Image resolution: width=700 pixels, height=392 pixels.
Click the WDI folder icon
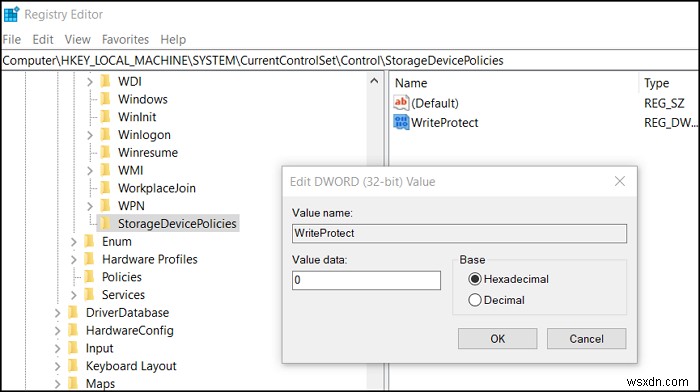click(106, 81)
